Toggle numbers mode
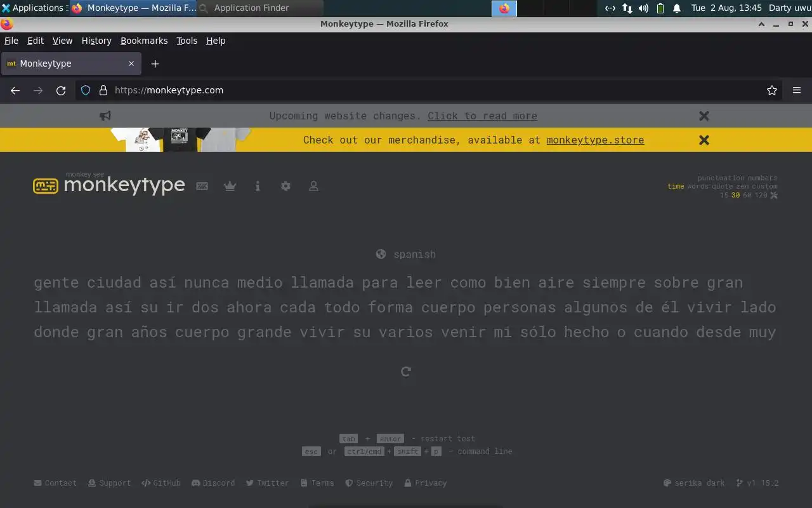The width and height of the screenshot is (812, 508). 762,178
